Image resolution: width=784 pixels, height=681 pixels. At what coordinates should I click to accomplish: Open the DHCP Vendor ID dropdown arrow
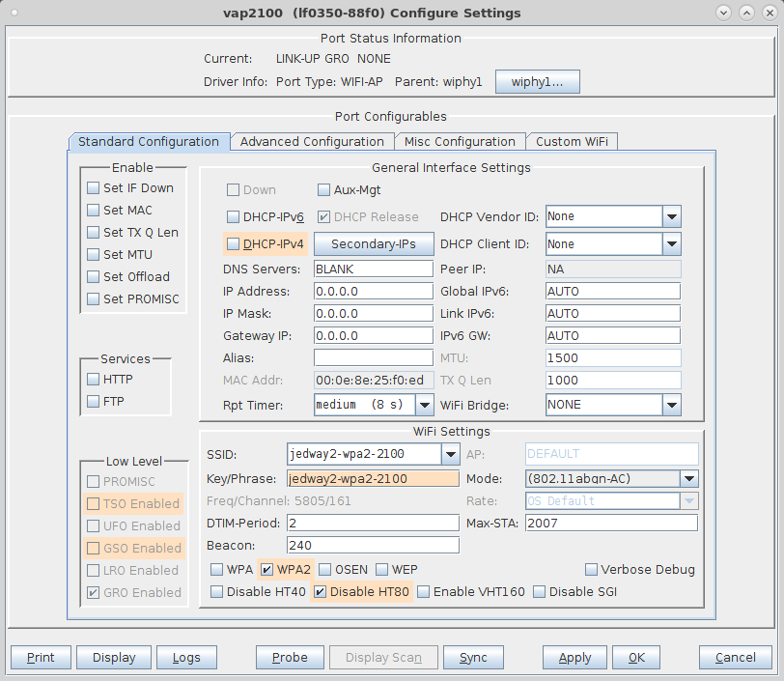pos(671,216)
